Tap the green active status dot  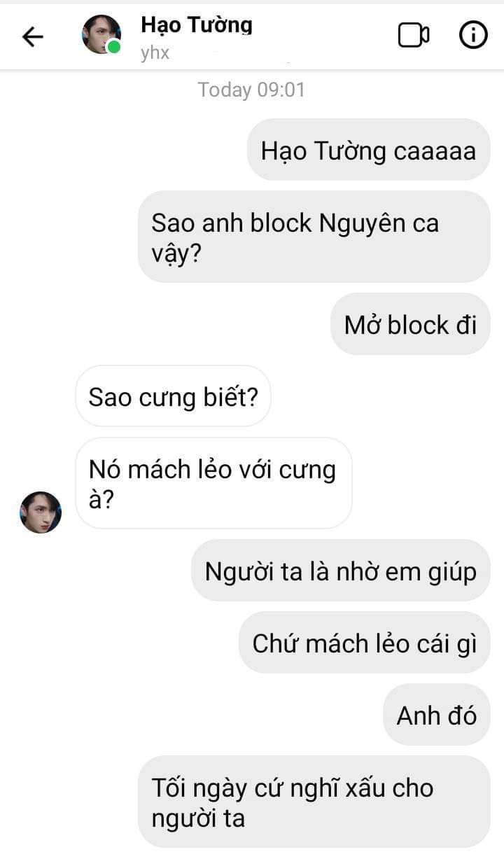coord(113,48)
